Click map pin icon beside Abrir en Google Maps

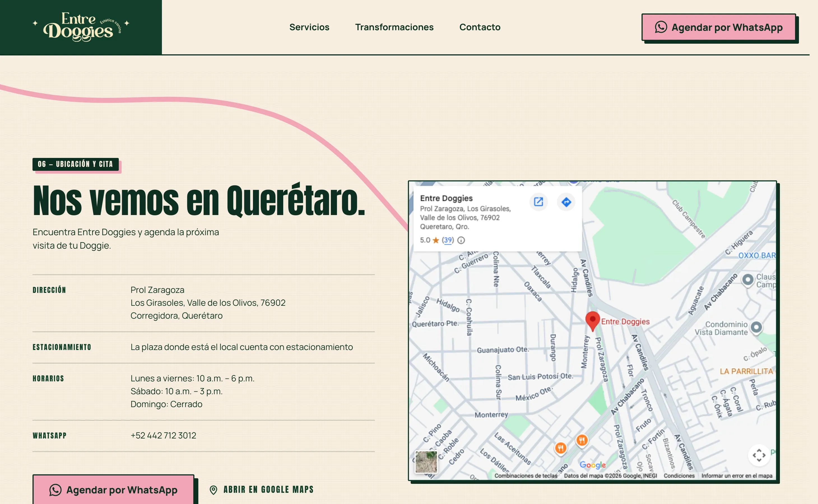click(x=213, y=490)
